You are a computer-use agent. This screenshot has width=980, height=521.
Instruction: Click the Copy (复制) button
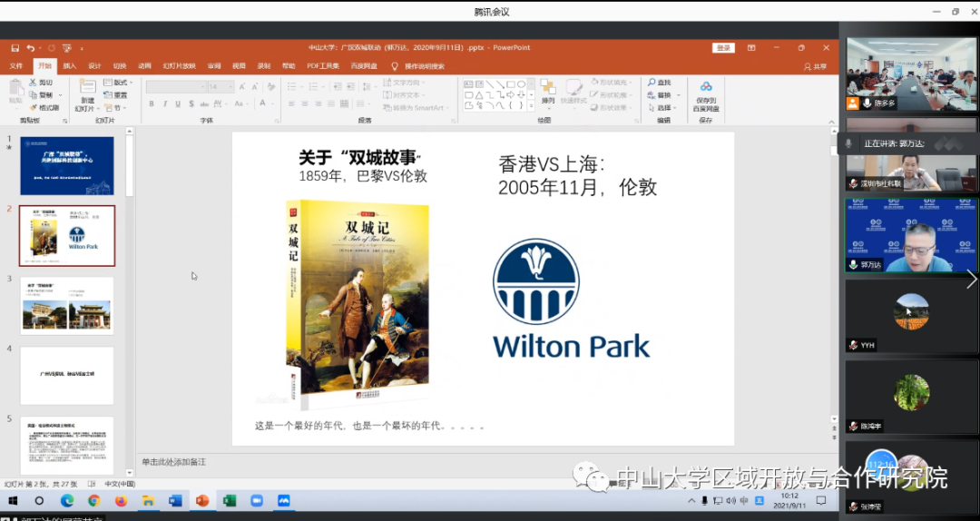click(41, 95)
